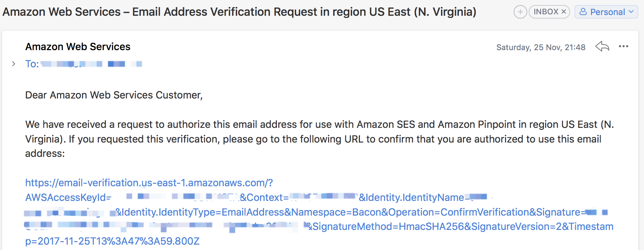Click sender name Amazon Web Services

click(78, 47)
